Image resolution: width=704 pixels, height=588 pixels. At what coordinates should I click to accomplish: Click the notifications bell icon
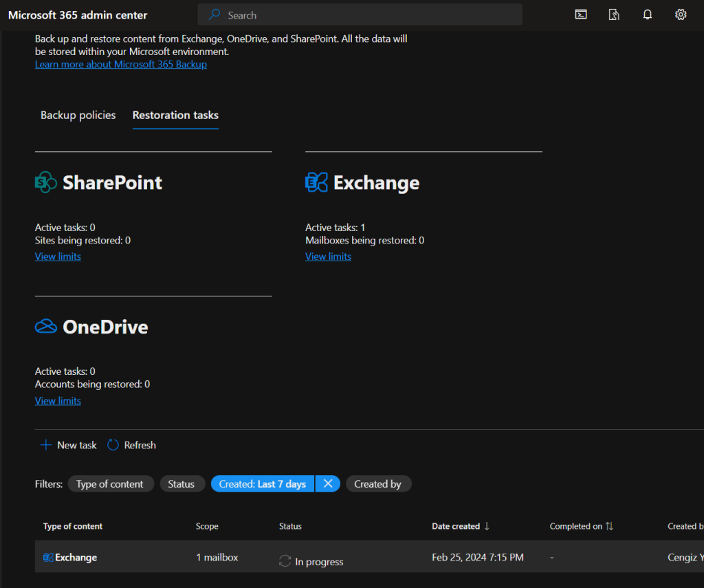click(647, 14)
